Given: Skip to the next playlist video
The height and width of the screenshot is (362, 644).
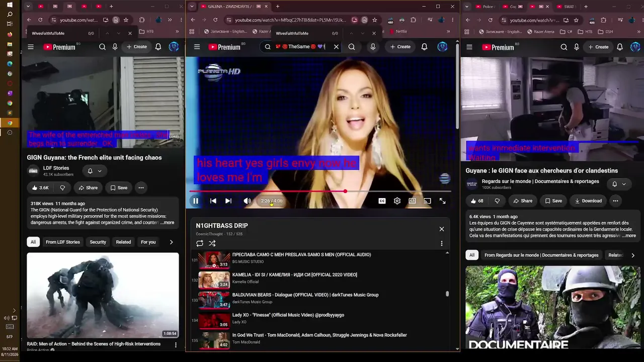Looking at the screenshot, I should pos(228,201).
